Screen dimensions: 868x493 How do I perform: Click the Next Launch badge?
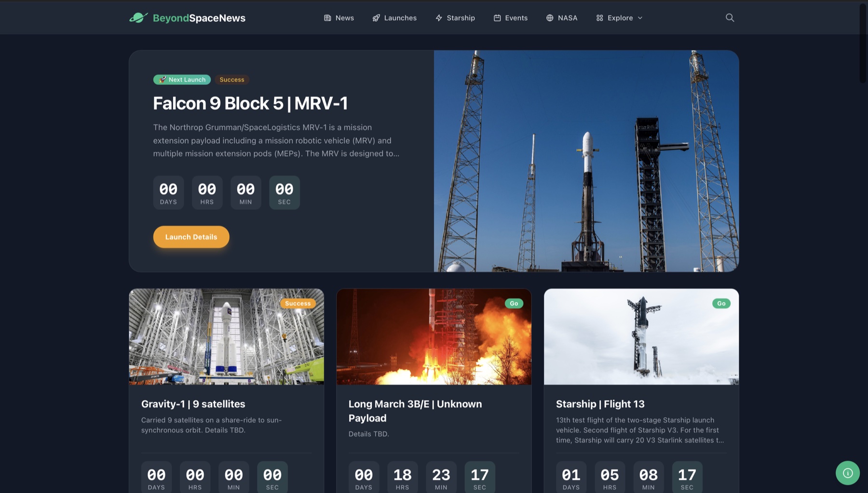point(182,80)
